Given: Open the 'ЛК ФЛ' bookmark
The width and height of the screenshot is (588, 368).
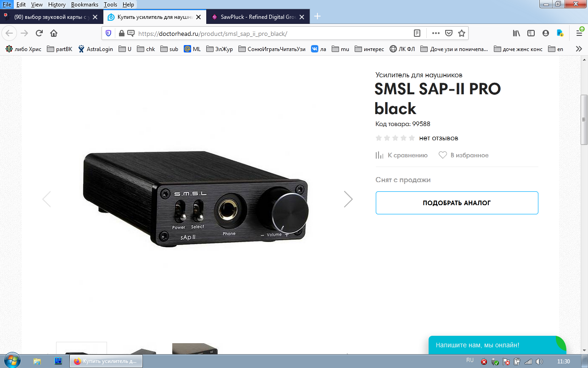Looking at the screenshot, I should 402,49.
